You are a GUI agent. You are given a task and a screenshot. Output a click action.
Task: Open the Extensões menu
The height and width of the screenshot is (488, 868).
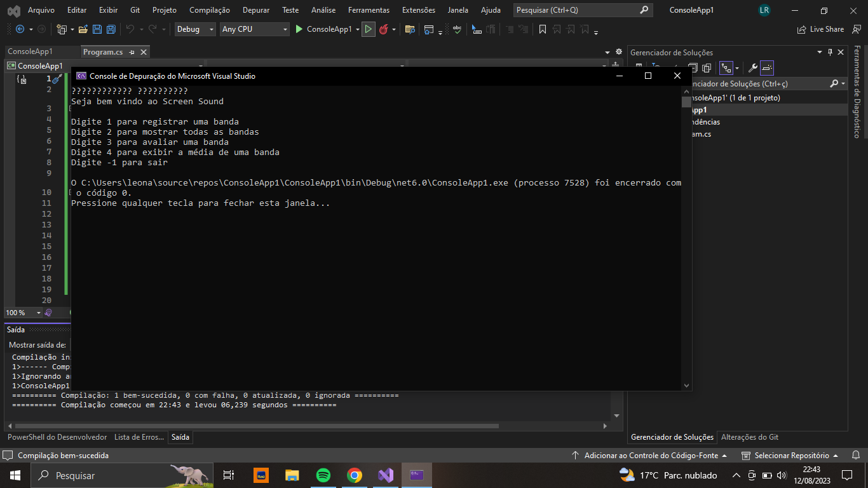[419, 10]
